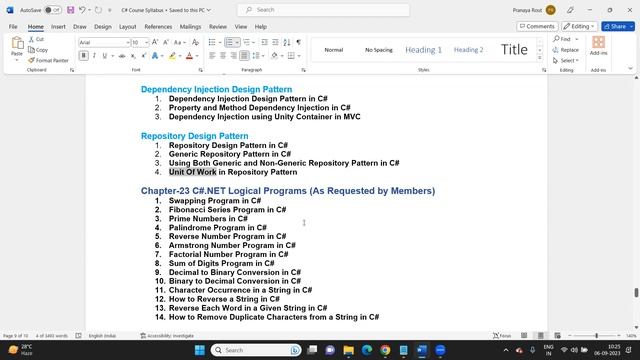Decrease the font size
This screenshot has width=640, height=360.
tap(166, 42)
